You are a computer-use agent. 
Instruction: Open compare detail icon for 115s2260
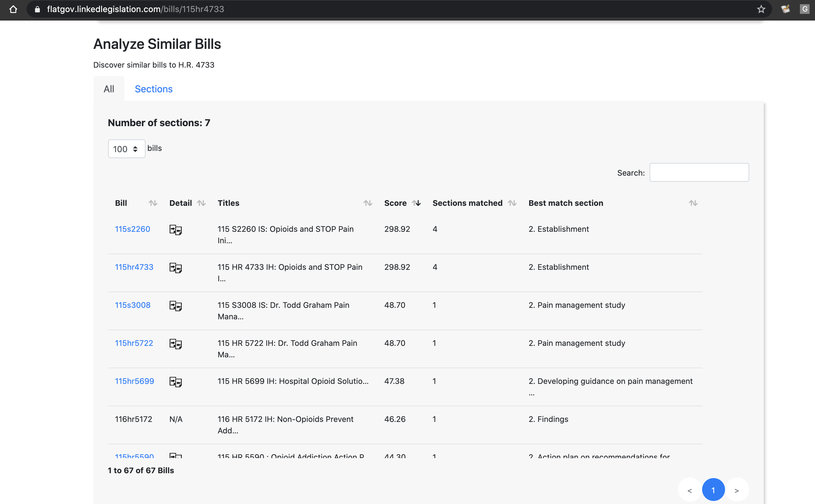tap(175, 230)
